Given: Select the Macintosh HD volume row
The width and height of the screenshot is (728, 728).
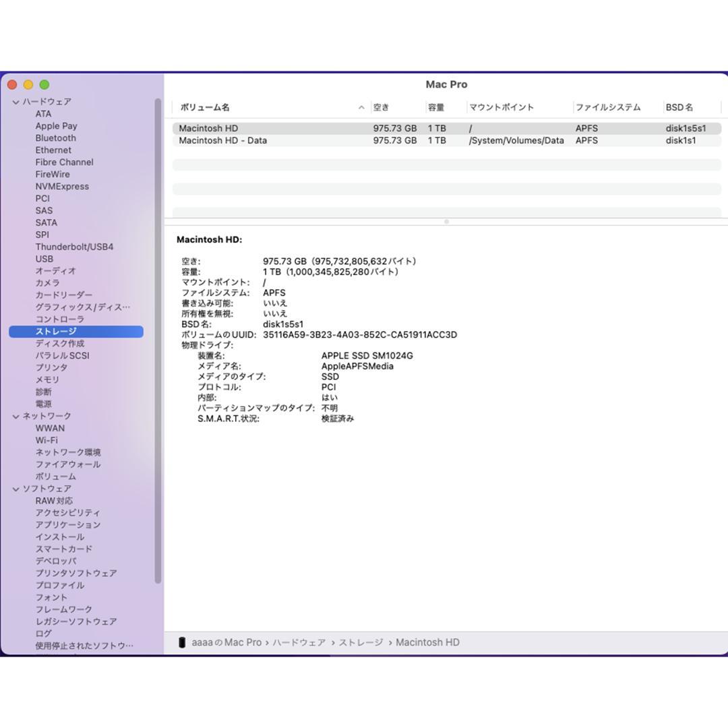Looking at the screenshot, I should pyautogui.click(x=447, y=128).
